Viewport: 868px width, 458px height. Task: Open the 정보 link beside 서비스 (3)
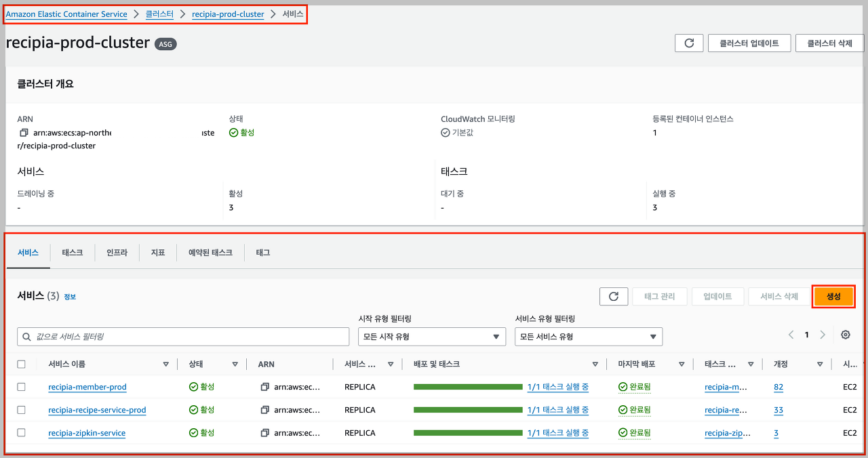tap(70, 297)
